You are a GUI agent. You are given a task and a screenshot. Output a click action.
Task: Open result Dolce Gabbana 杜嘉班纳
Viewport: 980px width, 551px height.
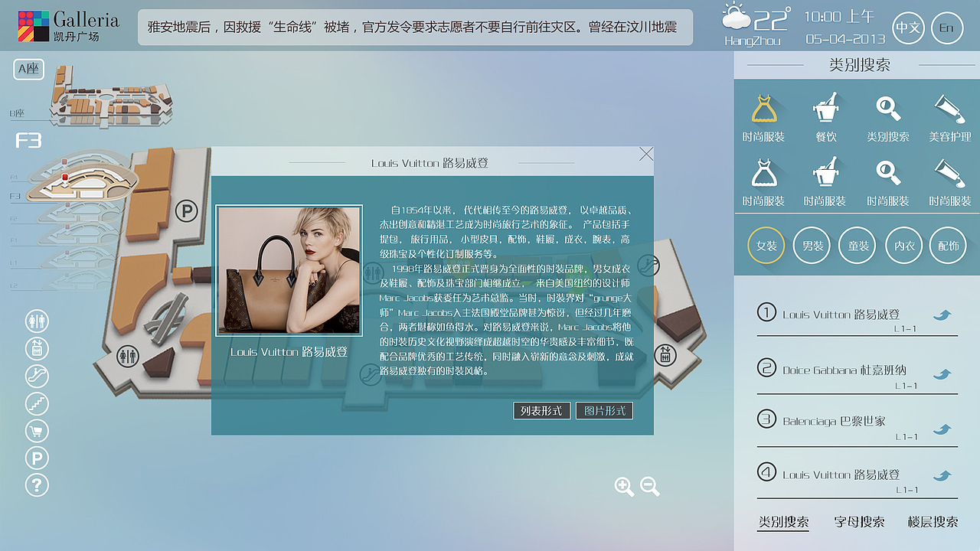point(844,370)
